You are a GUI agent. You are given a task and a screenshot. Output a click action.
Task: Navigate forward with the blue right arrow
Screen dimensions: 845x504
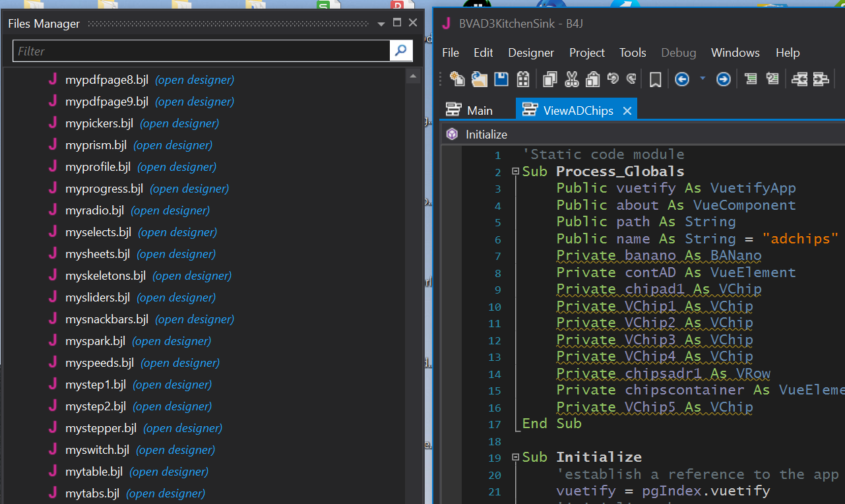click(x=724, y=79)
